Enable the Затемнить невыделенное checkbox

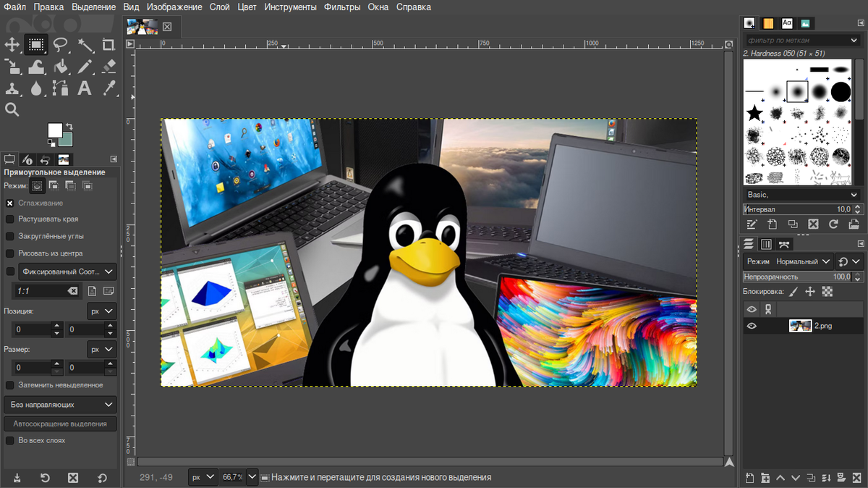click(10, 385)
